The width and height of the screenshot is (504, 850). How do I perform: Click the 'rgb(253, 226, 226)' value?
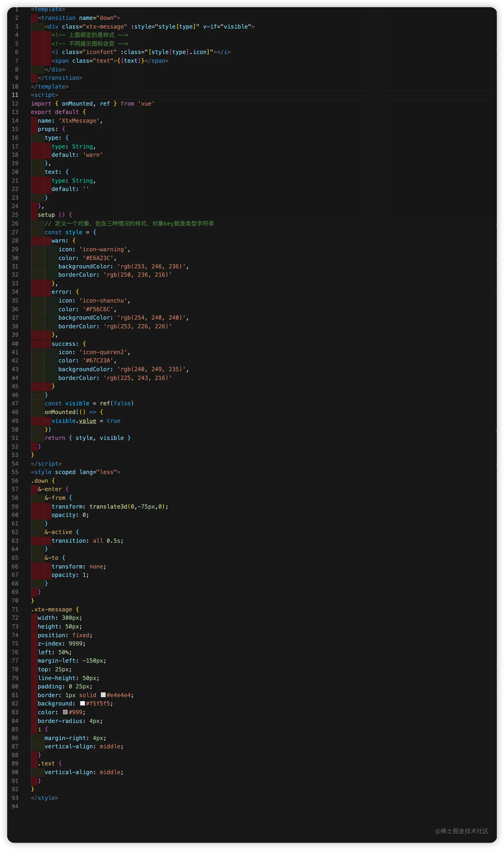(x=138, y=326)
